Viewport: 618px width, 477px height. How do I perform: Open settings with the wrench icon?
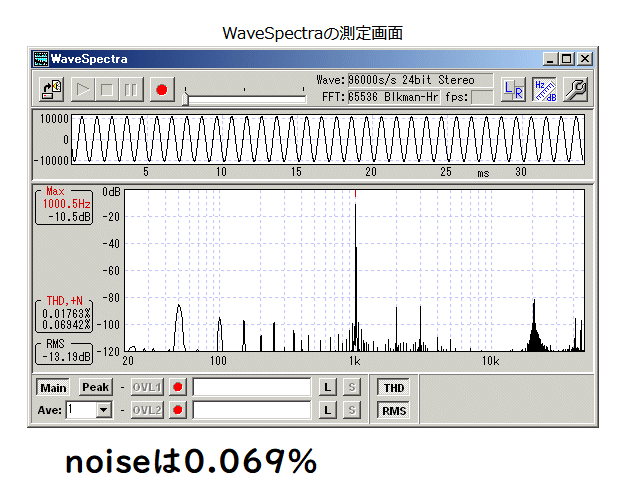click(576, 90)
